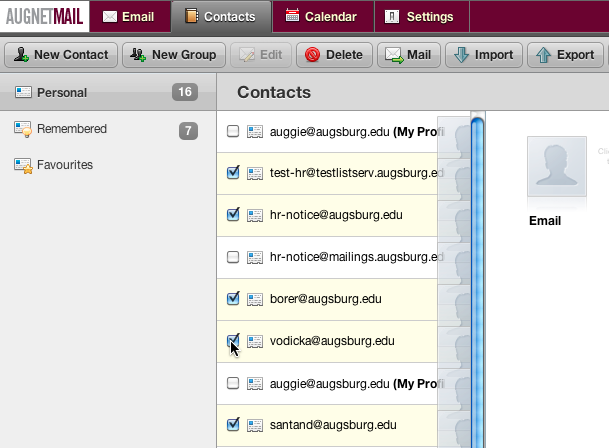Viewport: 609px width, 448px height.
Task: Click the Contacts list heading
Action: (274, 92)
